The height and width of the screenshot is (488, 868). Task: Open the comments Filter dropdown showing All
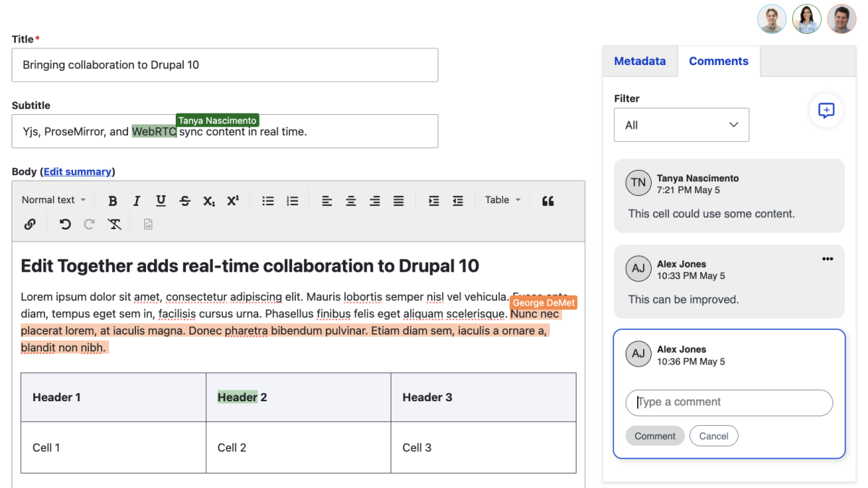click(681, 125)
